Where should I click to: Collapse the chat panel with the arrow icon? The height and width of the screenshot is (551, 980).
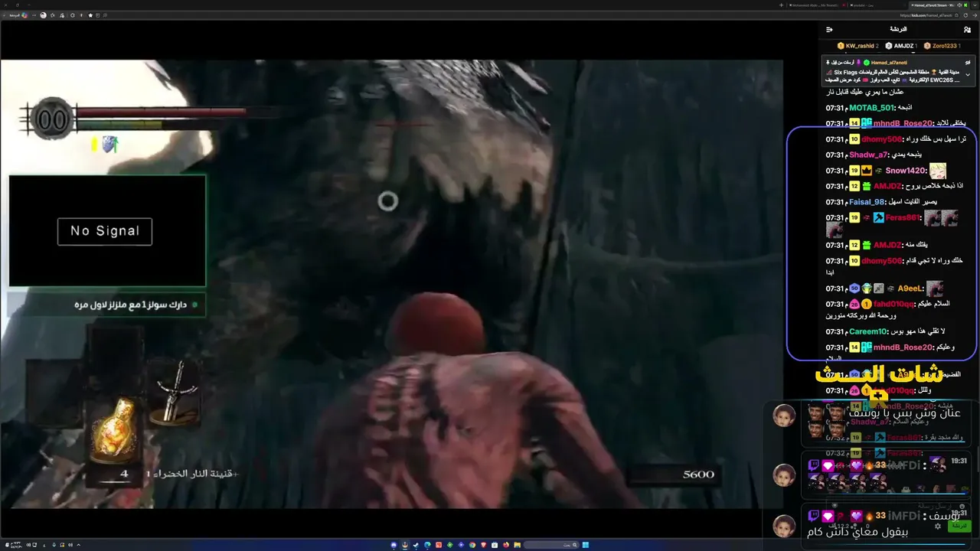[x=829, y=30]
